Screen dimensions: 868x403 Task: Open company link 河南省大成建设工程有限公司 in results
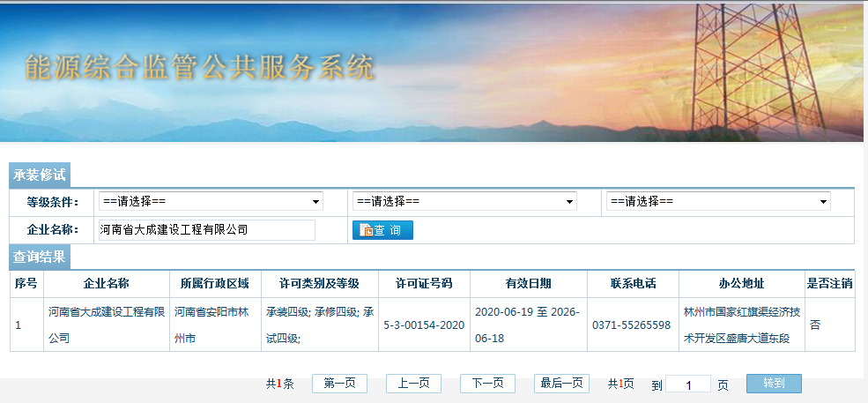(x=107, y=325)
